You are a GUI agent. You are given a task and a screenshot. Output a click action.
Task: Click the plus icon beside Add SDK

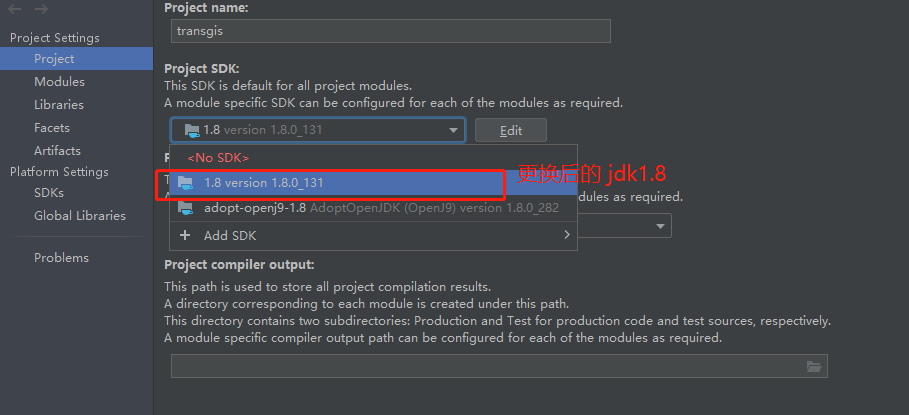tap(185, 235)
